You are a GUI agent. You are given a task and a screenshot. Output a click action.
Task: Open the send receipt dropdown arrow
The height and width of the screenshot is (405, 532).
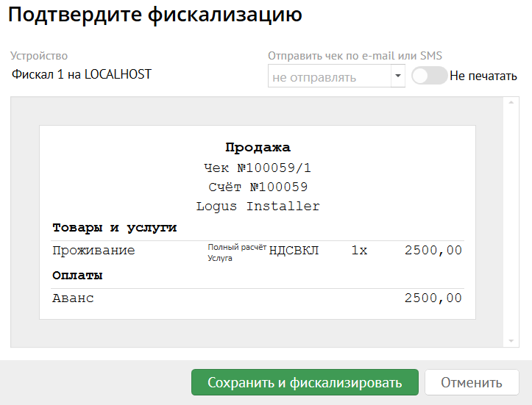point(397,76)
